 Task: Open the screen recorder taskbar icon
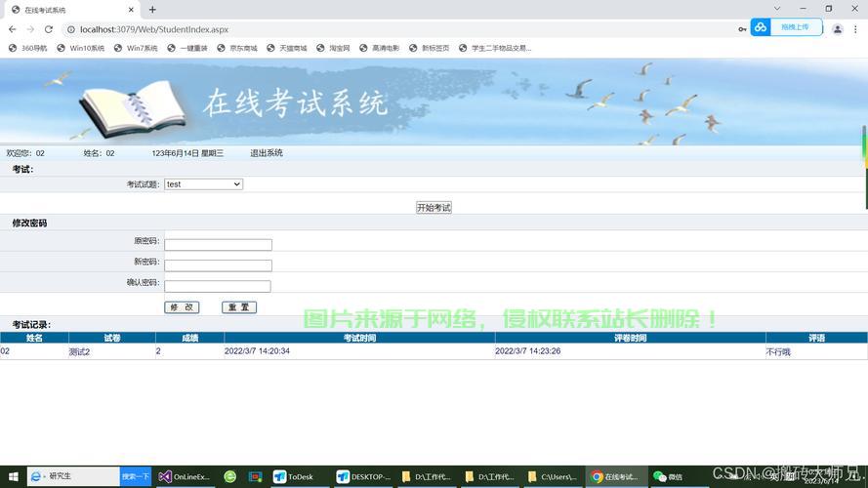pyautogui.click(x=255, y=476)
